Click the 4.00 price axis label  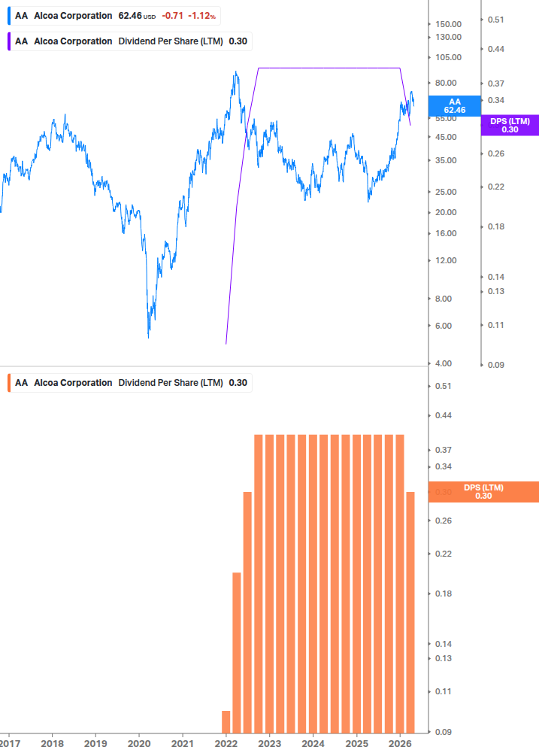point(444,363)
